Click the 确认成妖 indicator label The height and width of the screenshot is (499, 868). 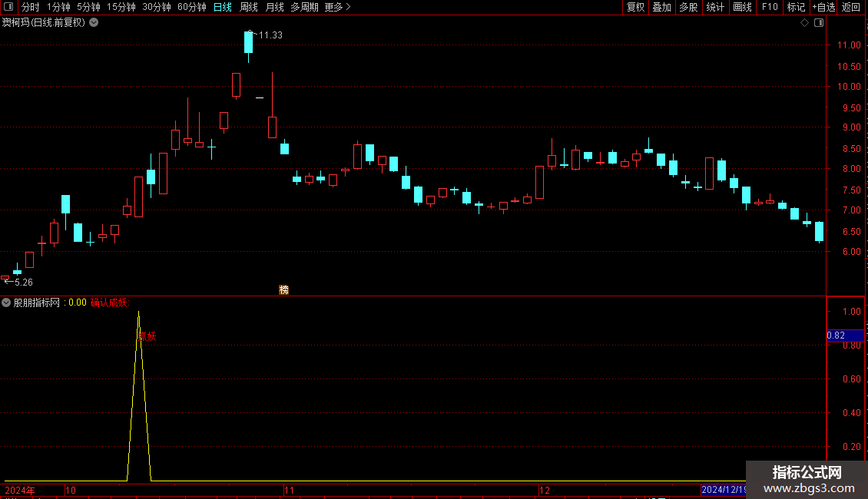click(x=109, y=302)
